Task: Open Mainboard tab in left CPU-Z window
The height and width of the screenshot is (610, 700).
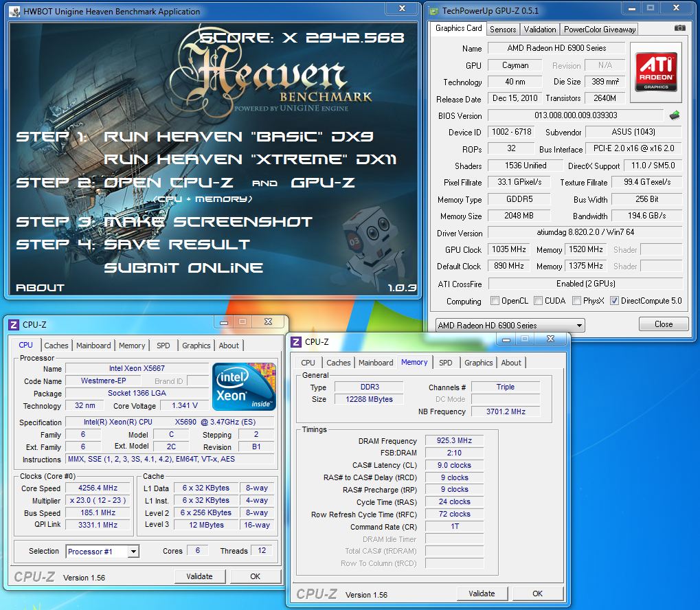Action: click(x=93, y=346)
